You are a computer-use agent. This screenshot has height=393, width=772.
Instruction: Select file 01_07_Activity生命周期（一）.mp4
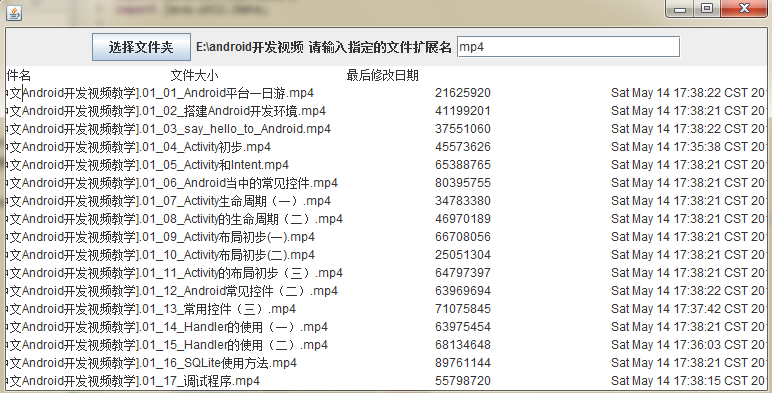click(x=168, y=201)
